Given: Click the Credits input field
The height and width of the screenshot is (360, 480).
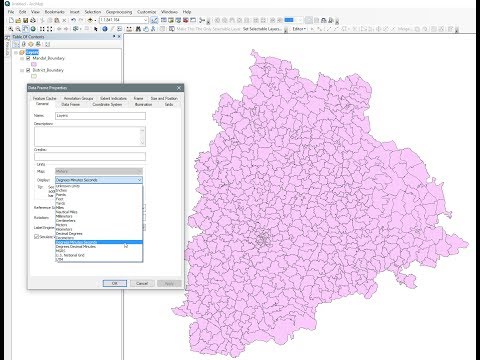Looking at the screenshot, I should click(90, 156).
